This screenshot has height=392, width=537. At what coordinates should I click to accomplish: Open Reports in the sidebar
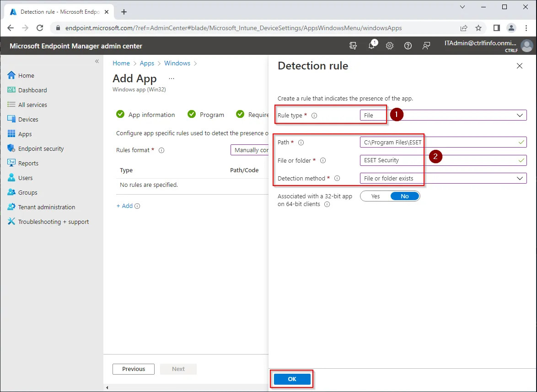(x=22, y=164)
